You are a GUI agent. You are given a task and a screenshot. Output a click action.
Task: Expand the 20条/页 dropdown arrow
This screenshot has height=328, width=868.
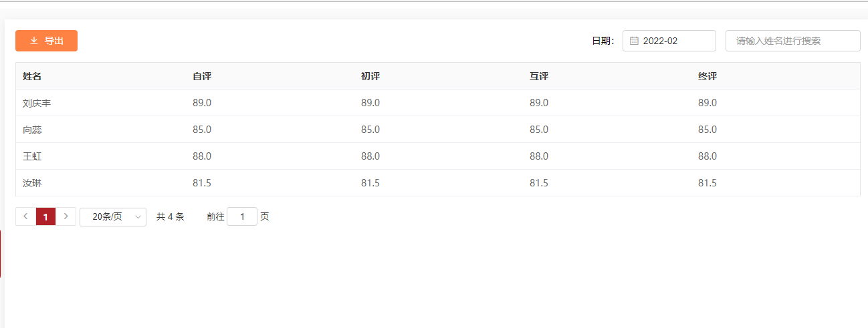point(138,216)
